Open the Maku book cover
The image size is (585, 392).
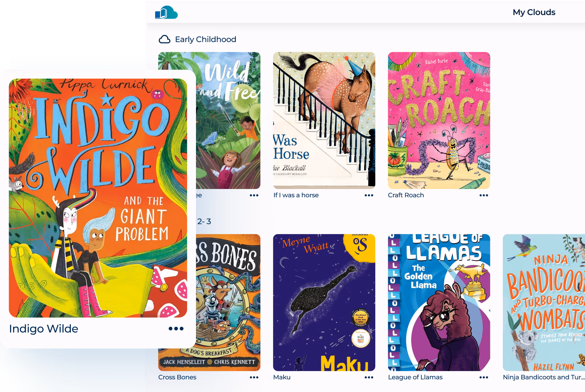324,303
